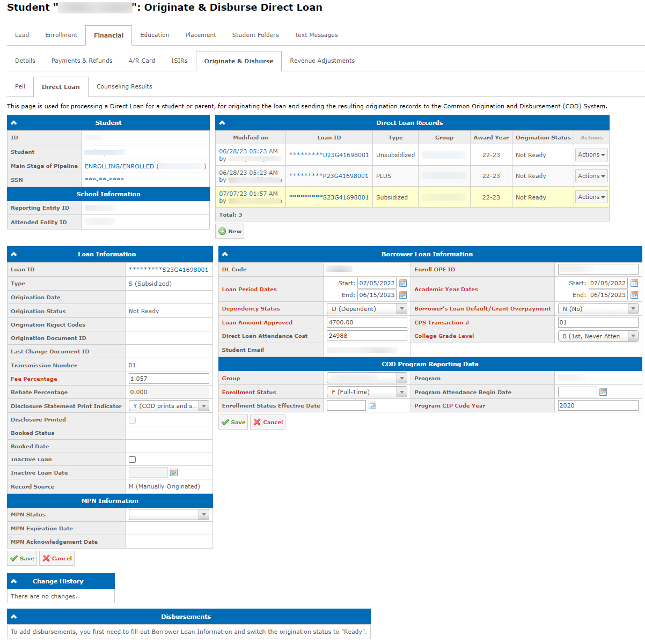Click New button to add loan record
Image resolution: width=645 pixels, height=644 pixels.
point(230,231)
